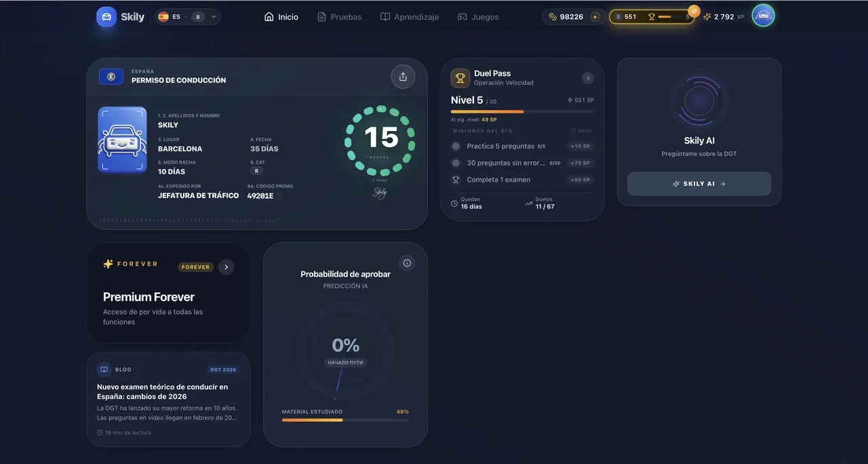Click the Duel Pass trophy icon
The height and width of the screenshot is (464, 868).
coord(460,78)
